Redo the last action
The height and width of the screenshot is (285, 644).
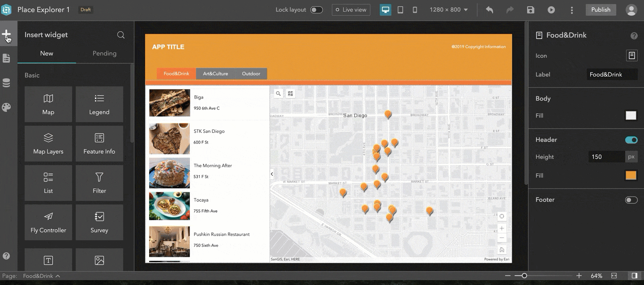tap(510, 10)
